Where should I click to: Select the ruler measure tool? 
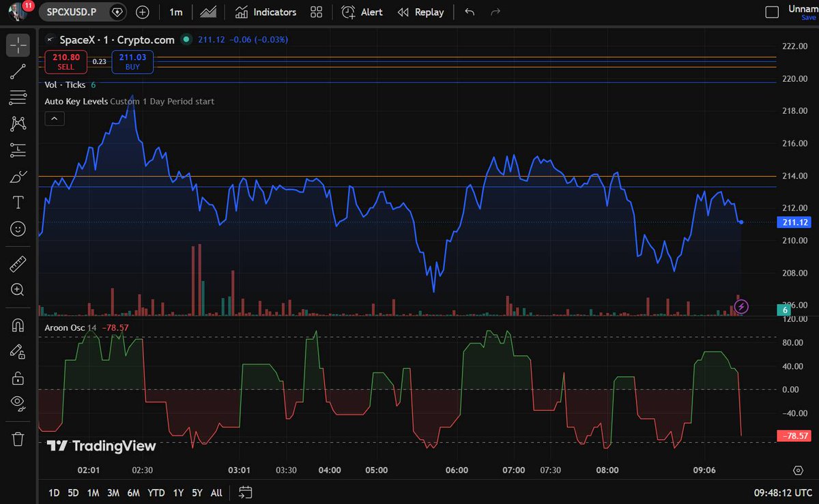[18, 263]
